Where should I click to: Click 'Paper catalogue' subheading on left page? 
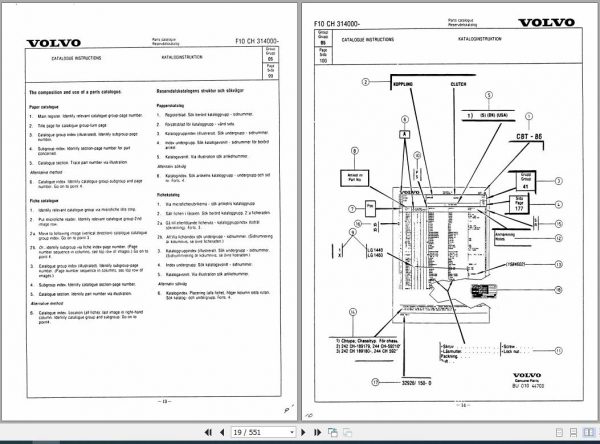pos(44,107)
